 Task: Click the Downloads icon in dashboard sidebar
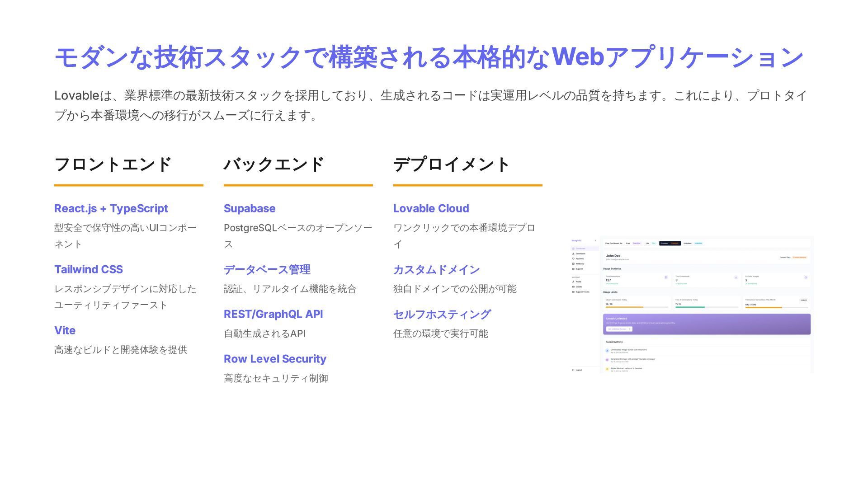[x=573, y=254]
